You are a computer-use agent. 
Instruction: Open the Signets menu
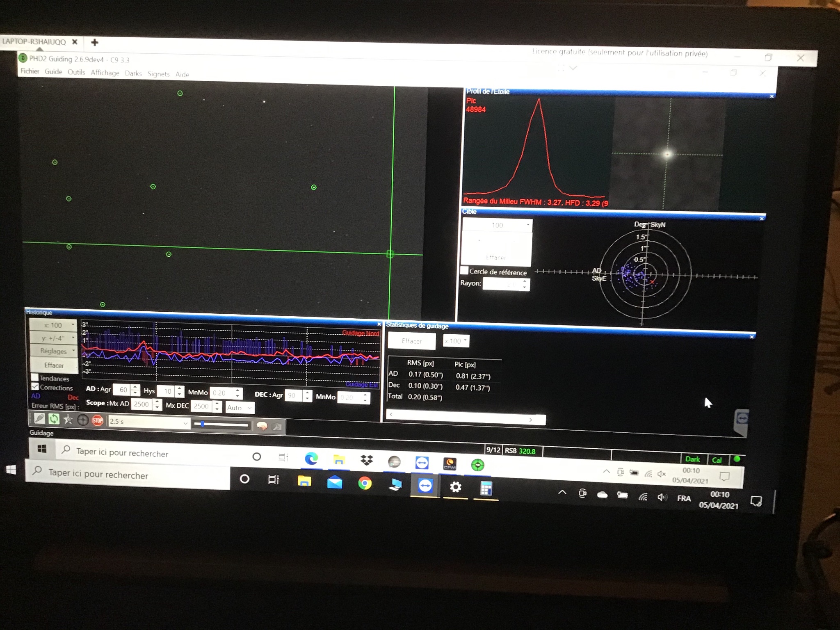click(x=159, y=74)
